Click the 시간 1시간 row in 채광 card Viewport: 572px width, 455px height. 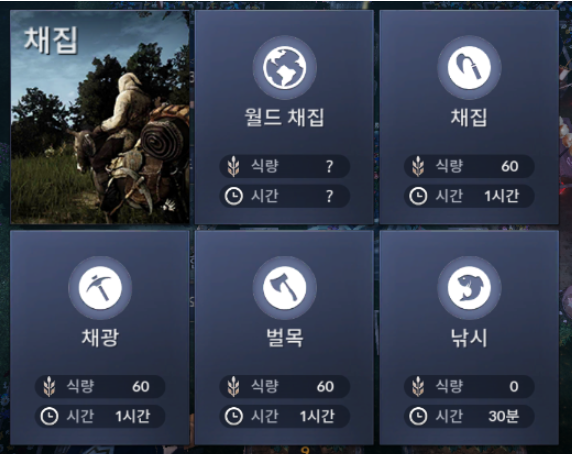click(100, 416)
